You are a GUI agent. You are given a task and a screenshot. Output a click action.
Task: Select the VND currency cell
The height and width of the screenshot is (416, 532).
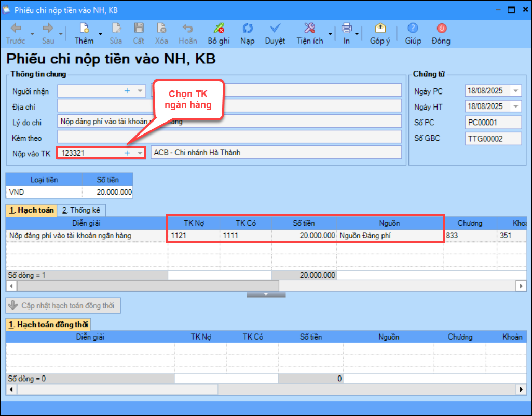click(x=44, y=192)
